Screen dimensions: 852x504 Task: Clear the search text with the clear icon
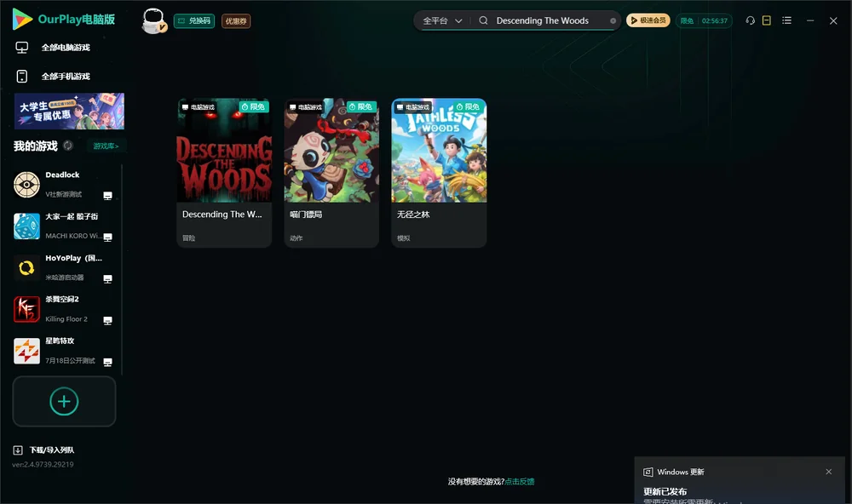(613, 20)
